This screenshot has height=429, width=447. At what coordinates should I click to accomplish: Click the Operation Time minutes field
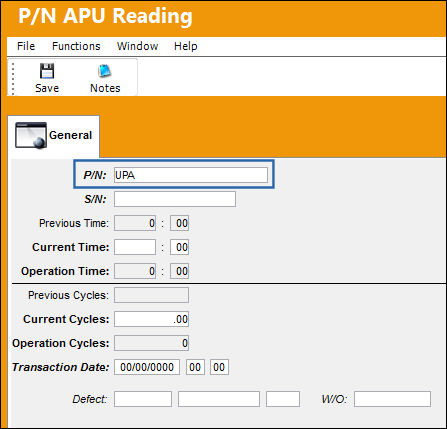pos(179,271)
